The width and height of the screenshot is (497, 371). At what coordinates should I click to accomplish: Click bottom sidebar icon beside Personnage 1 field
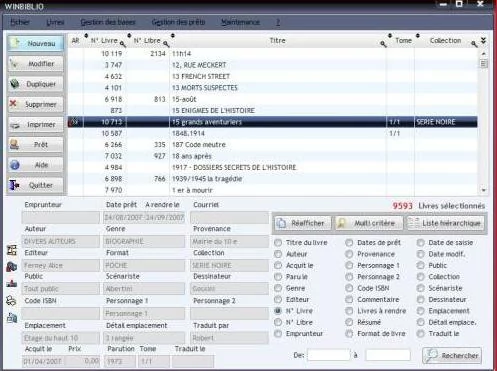[12, 318]
